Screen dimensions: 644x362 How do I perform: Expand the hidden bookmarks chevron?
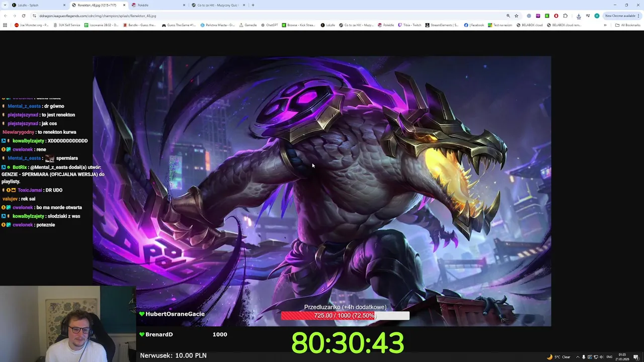pyautogui.click(x=605, y=25)
